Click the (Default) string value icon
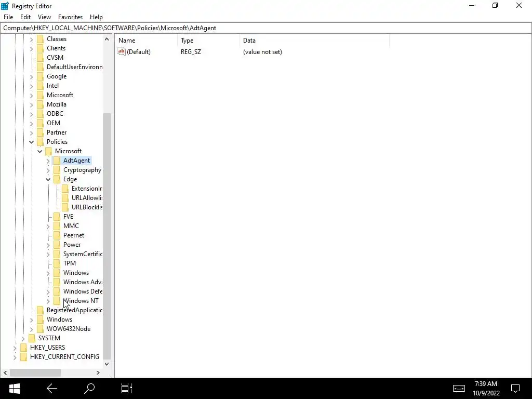 (x=122, y=51)
